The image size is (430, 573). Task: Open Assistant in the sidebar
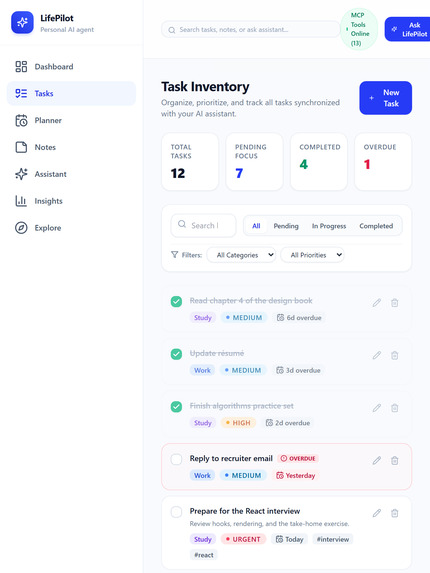(71, 174)
